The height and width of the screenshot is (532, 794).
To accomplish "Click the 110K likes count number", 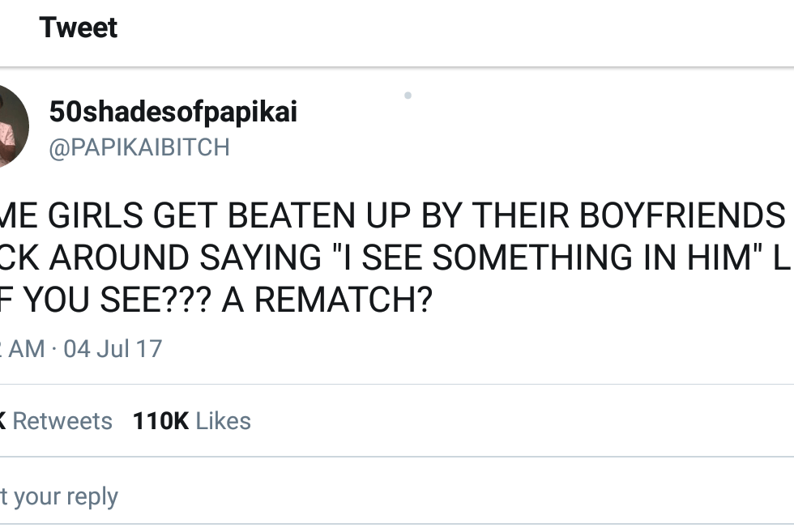I will pos(160,421).
